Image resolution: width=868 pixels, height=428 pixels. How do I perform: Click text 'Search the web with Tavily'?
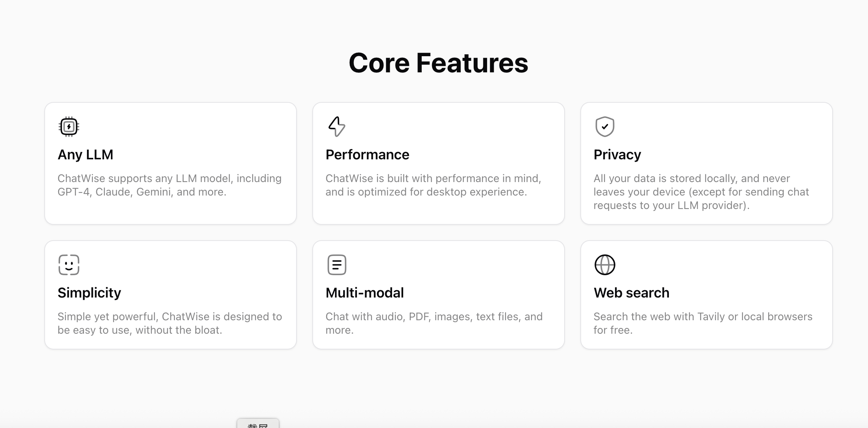[659, 317]
